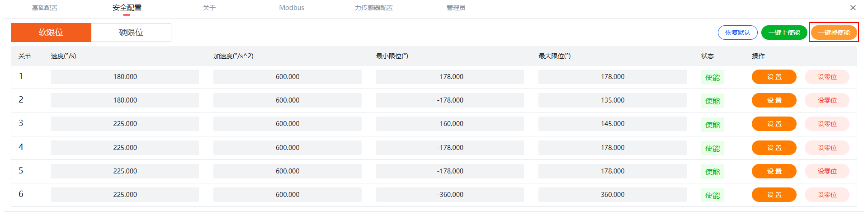Select the 硬限位 toggle tab

131,33
